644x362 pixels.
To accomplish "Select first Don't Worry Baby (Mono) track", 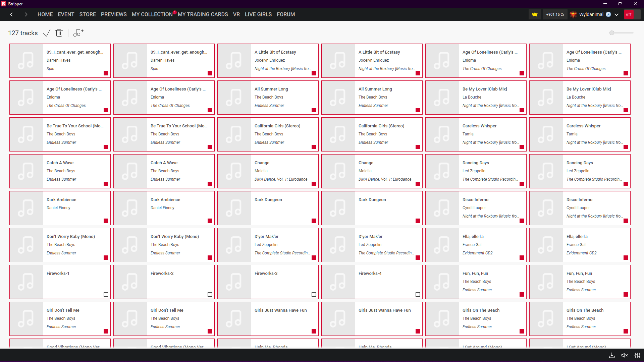I will point(60,245).
